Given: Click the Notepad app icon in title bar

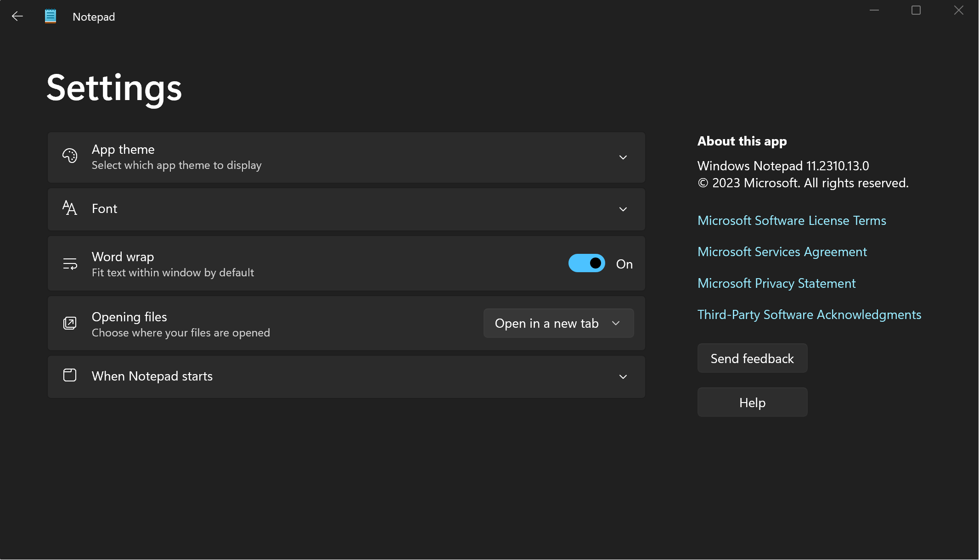Looking at the screenshot, I should tap(51, 17).
